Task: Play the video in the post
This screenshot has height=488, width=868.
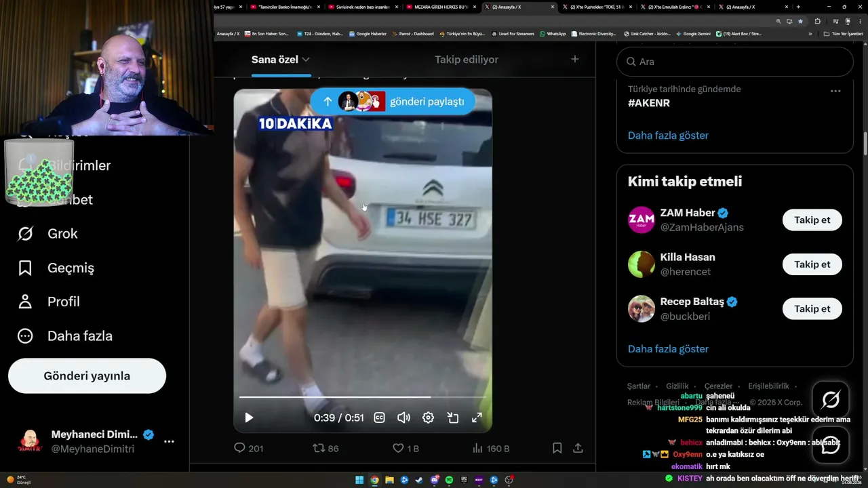Action: pyautogui.click(x=249, y=418)
